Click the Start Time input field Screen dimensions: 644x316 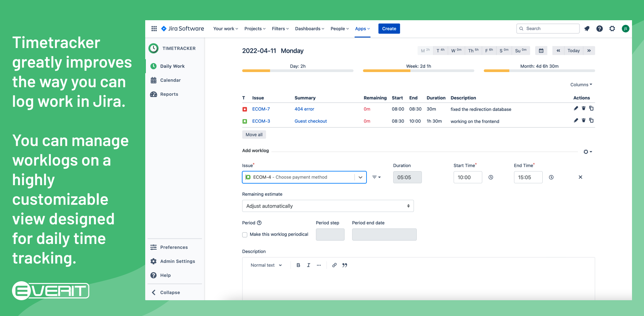468,177
